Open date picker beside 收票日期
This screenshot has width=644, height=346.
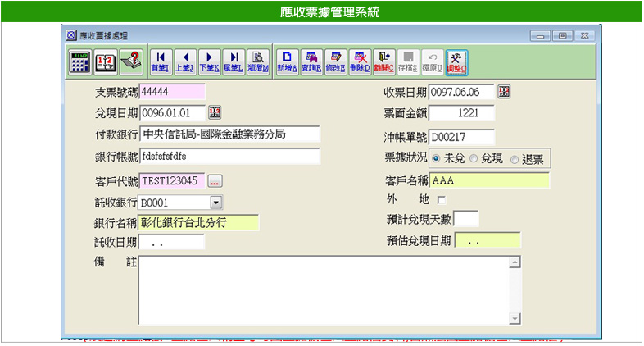505,92
